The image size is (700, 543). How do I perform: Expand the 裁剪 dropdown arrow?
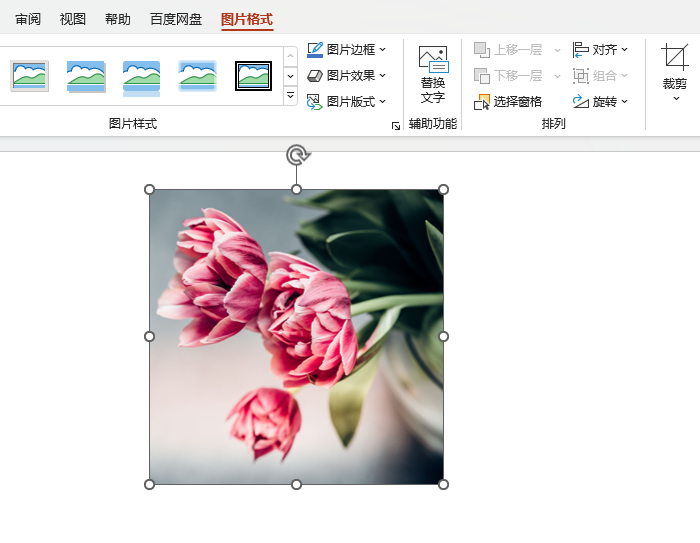click(676, 98)
